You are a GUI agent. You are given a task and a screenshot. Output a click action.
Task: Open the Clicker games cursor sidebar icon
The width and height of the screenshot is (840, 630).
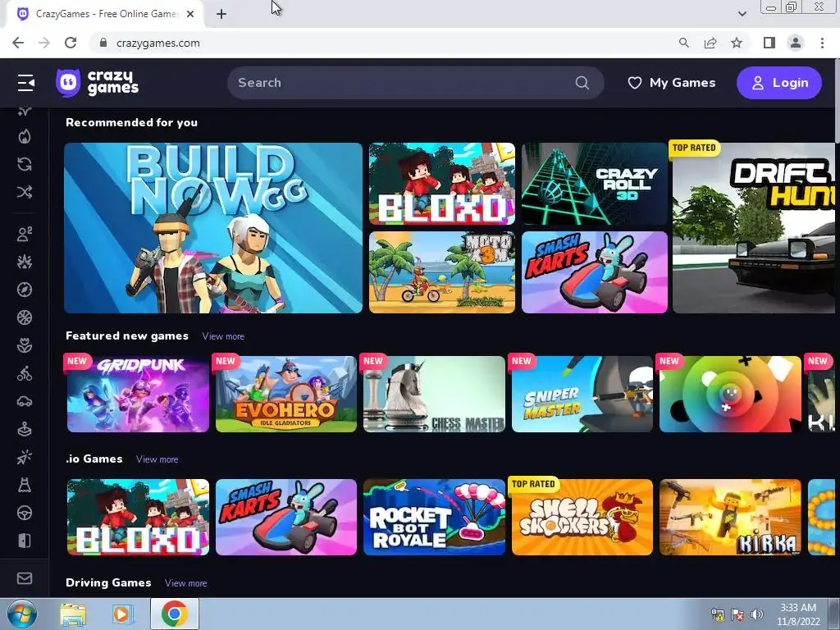point(25,457)
